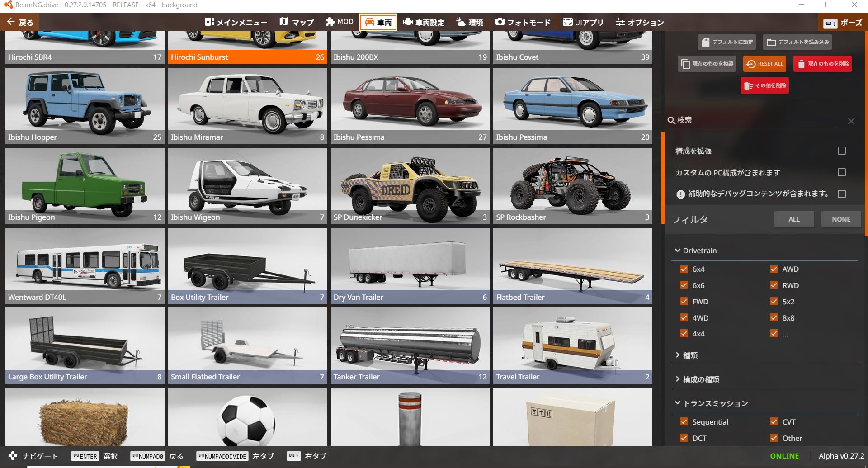This screenshot has width=868, height=468.
Task: Select the SP Rockbasher vehicle
Action: (573, 186)
